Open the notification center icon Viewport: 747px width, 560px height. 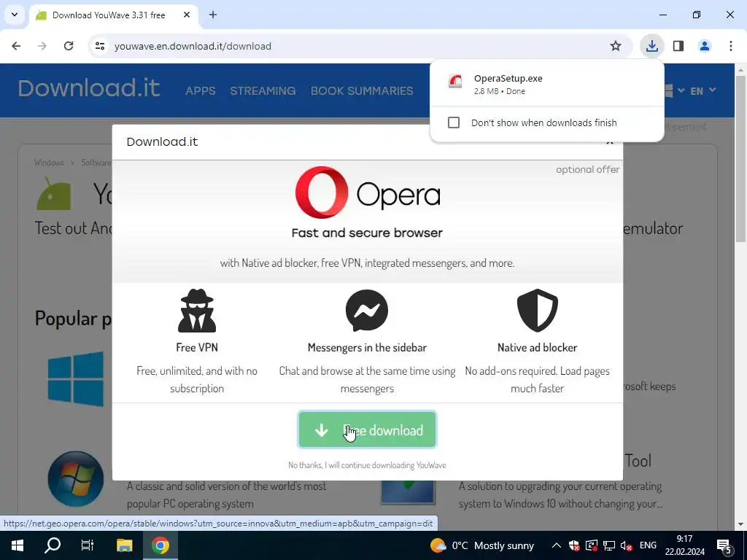pyautogui.click(x=724, y=545)
